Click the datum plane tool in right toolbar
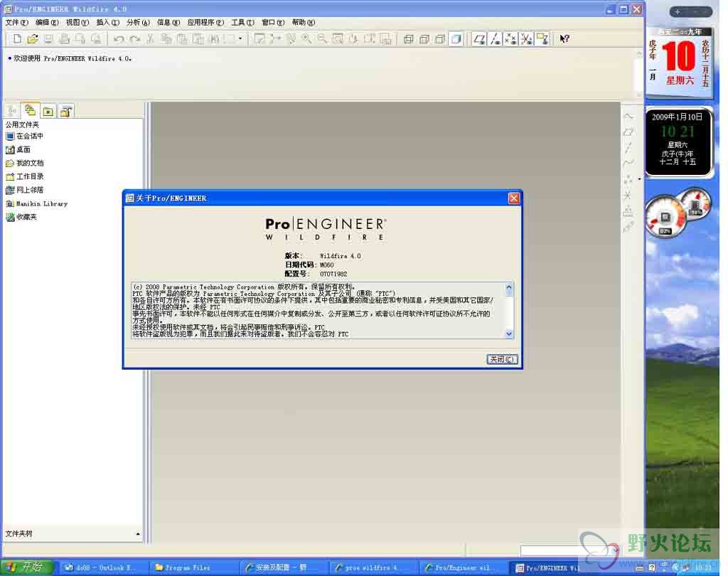Image resolution: width=728 pixels, height=576 pixels. point(628,132)
